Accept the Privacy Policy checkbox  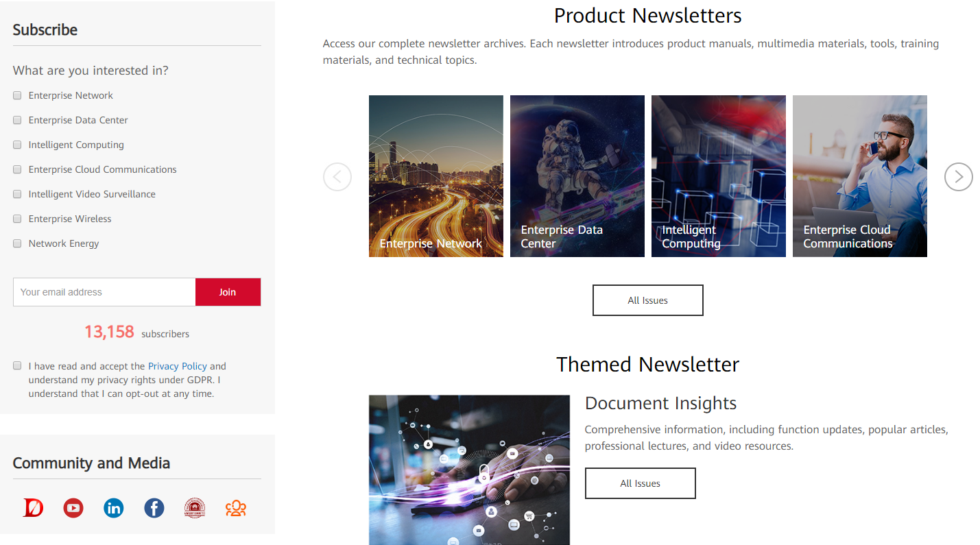point(17,366)
